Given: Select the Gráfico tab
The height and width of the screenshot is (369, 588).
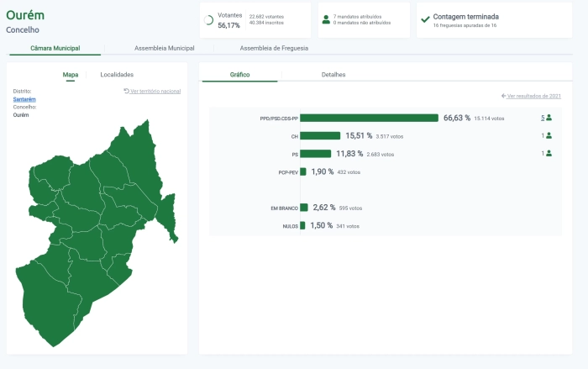Looking at the screenshot, I should (x=239, y=75).
